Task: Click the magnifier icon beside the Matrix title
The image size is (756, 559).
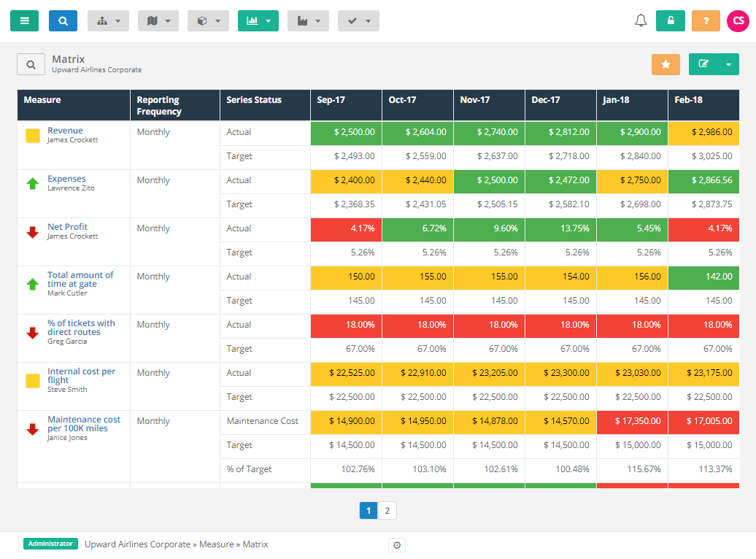Action: [30, 64]
